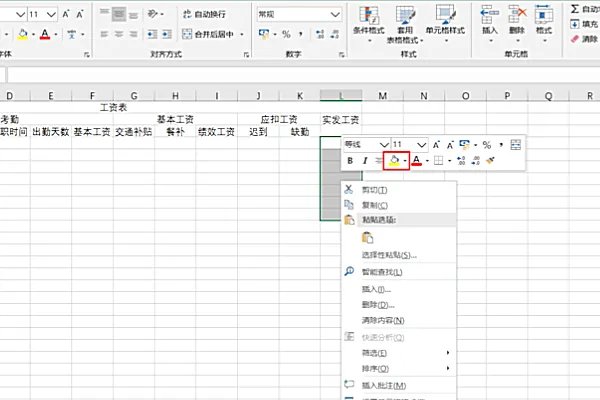Apply top align in the ribbon
Image resolution: width=600 pixels, height=400 pixels.
tap(104, 14)
